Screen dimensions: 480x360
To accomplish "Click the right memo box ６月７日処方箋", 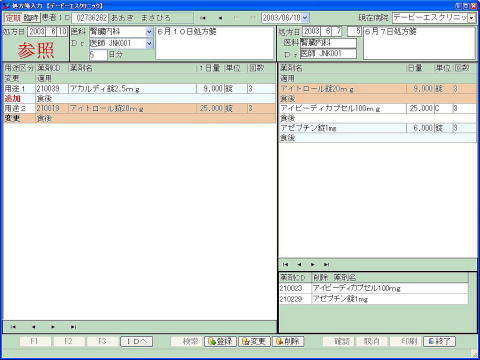I will 419,43.
